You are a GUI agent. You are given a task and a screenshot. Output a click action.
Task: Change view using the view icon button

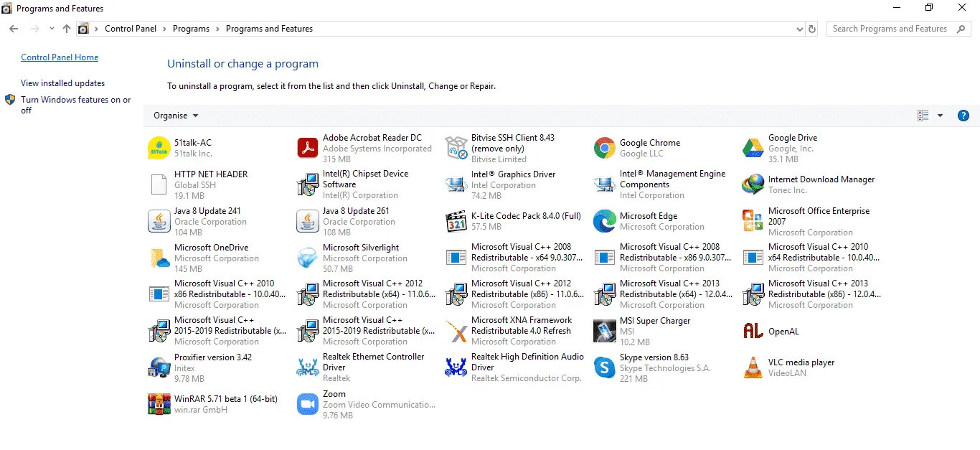coord(923,116)
